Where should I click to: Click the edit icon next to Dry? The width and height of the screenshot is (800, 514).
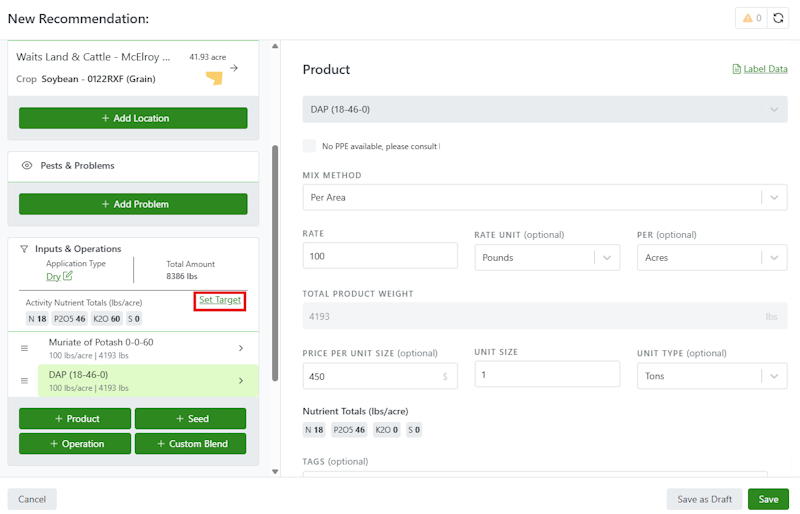click(68, 276)
